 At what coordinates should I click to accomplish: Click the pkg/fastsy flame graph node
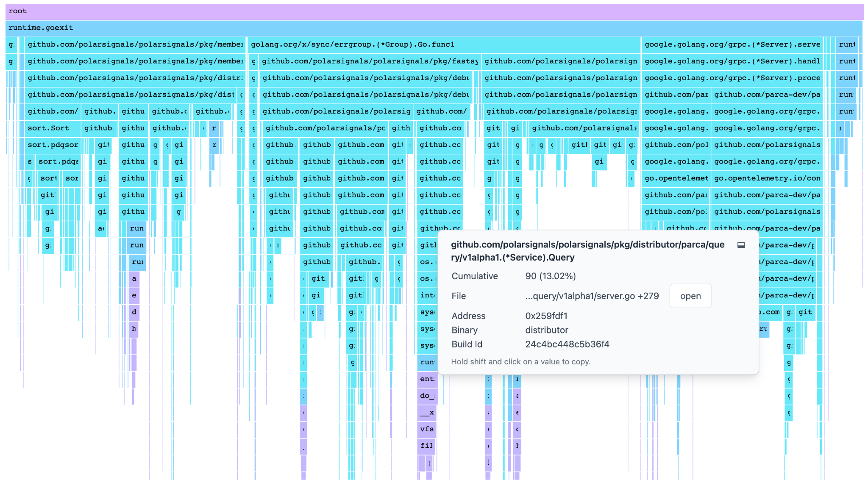pos(369,61)
